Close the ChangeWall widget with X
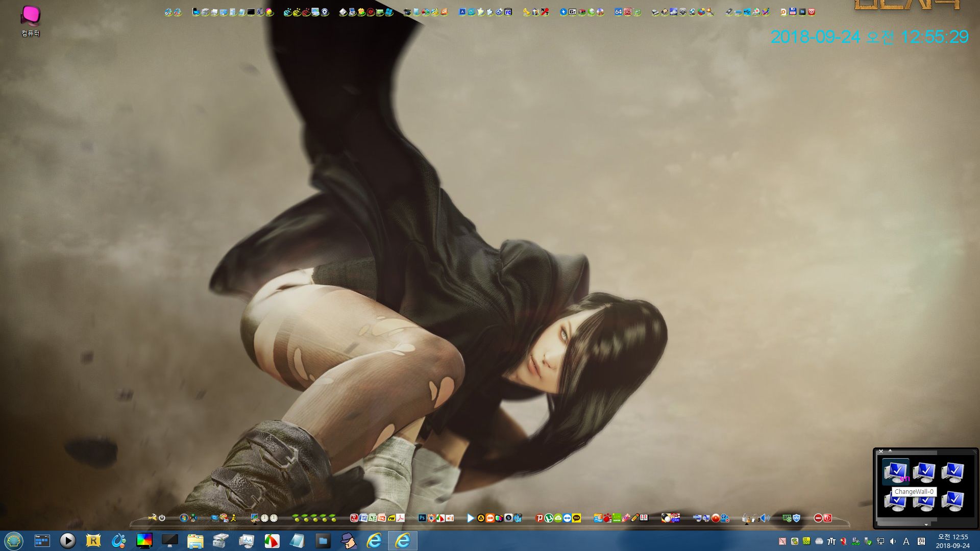Viewport: 980px width, 551px height. point(881,452)
